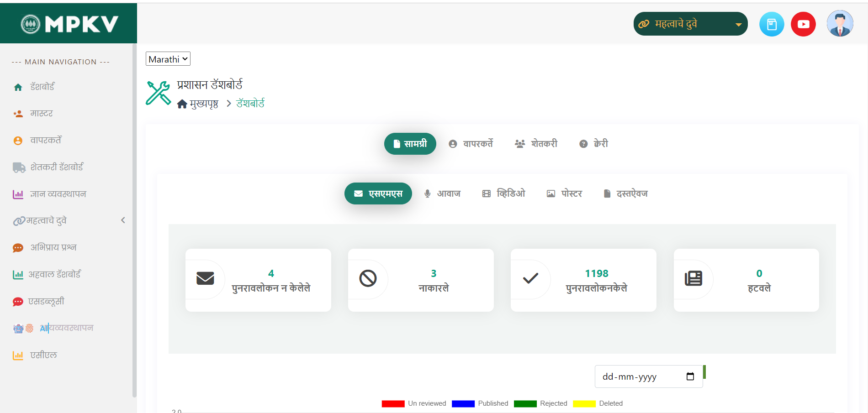Image resolution: width=868 pixels, height=413 pixels.
Task: Click the wrench and screwdriver tools icon
Action: coord(158,93)
